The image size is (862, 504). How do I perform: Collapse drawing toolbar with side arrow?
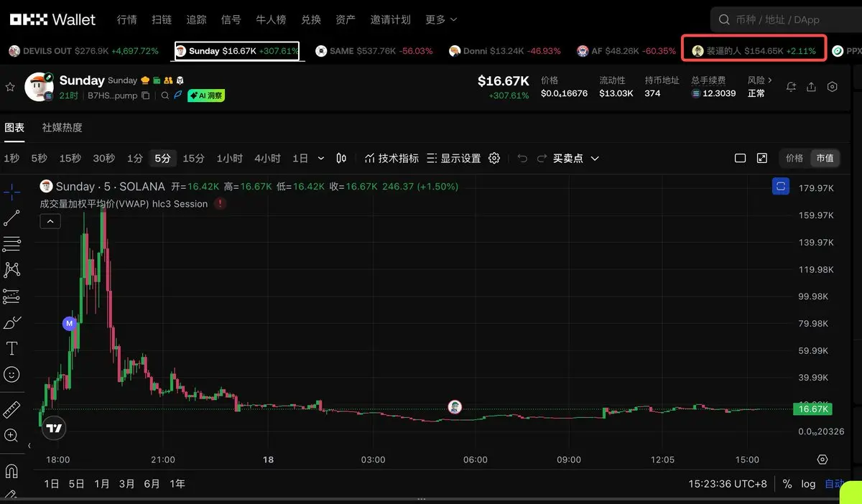pyautogui.click(x=29, y=446)
